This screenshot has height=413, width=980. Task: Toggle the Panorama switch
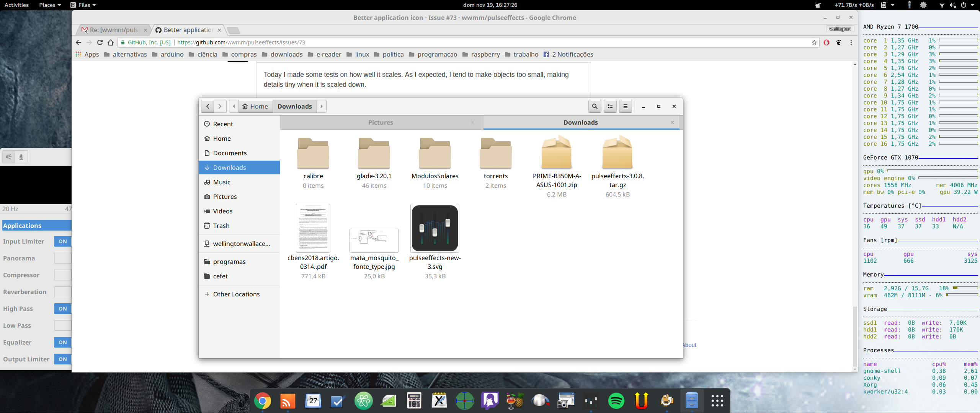click(x=63, y=258)
